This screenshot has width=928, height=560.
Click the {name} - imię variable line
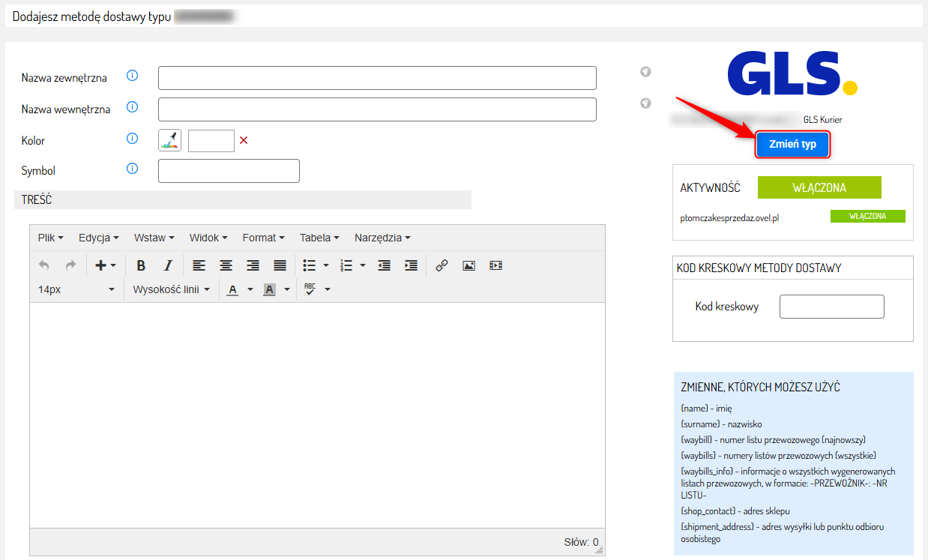coord(706,408)
